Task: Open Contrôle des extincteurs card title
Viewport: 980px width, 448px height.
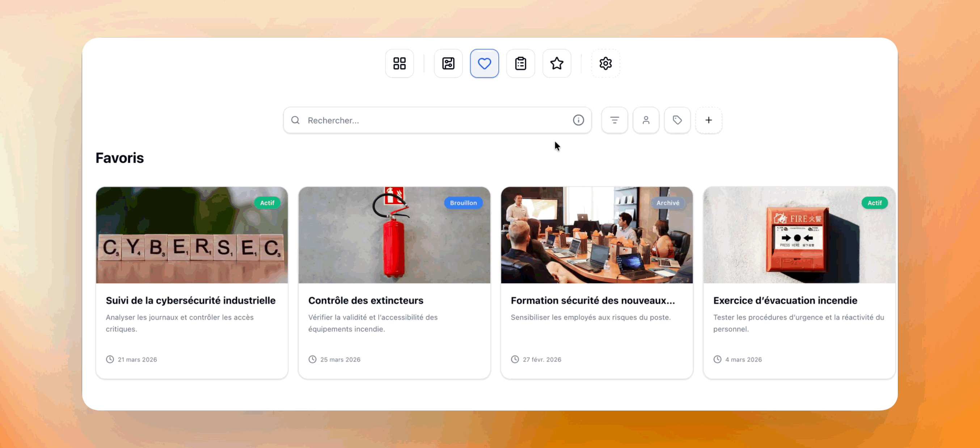Action: [x=365, y=300]
